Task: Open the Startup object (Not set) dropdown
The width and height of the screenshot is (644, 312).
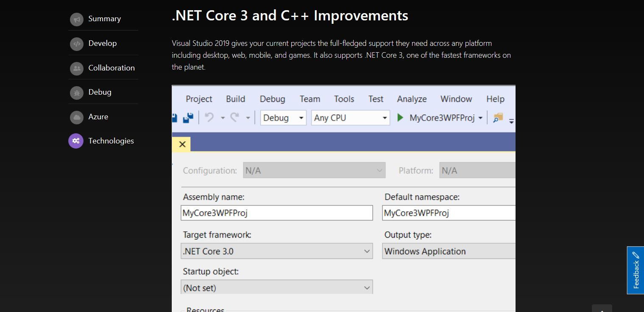Action: (277, 287)
